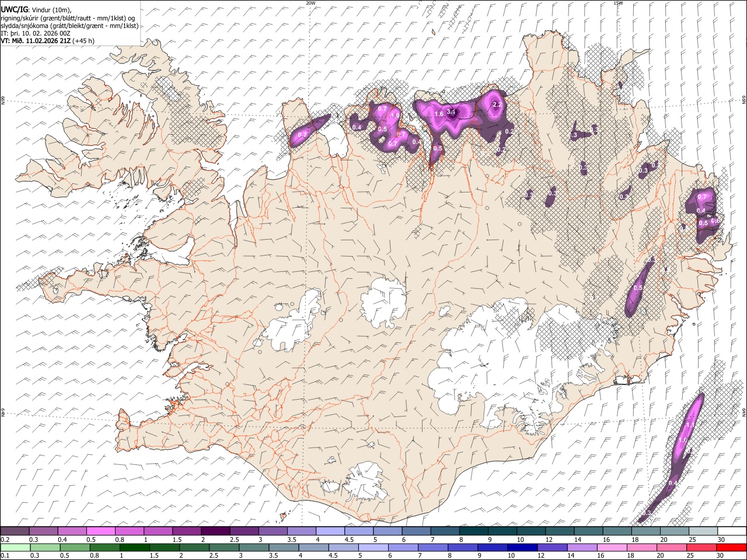747x560 pixels.
Task: Click the red swatch at 30 in lower legend row
Action: click(732, 547)
